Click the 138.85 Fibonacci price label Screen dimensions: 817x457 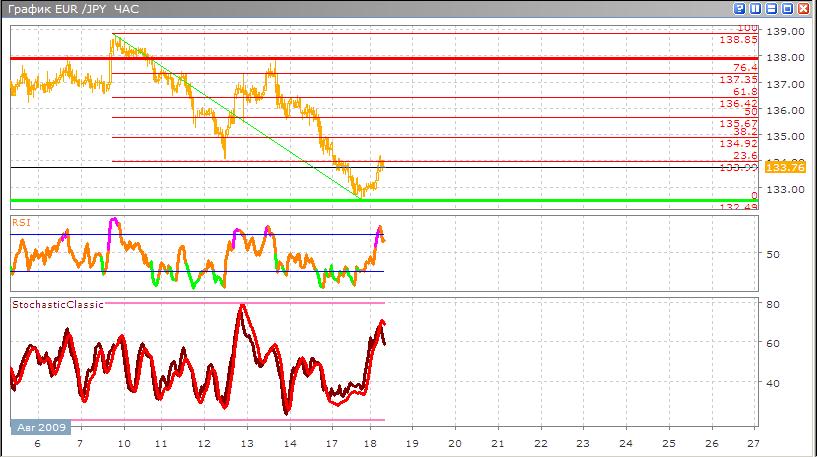[736, 40]
